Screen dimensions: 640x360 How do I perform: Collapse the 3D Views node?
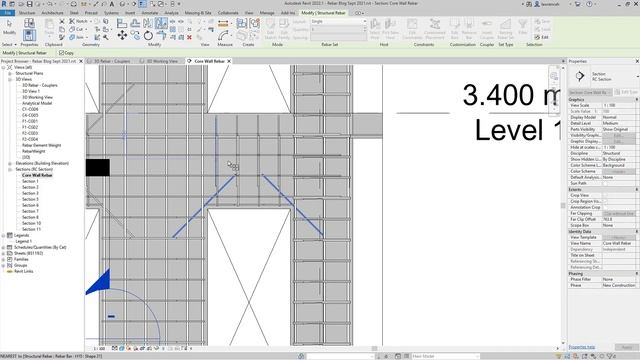(x=10, y=79)
